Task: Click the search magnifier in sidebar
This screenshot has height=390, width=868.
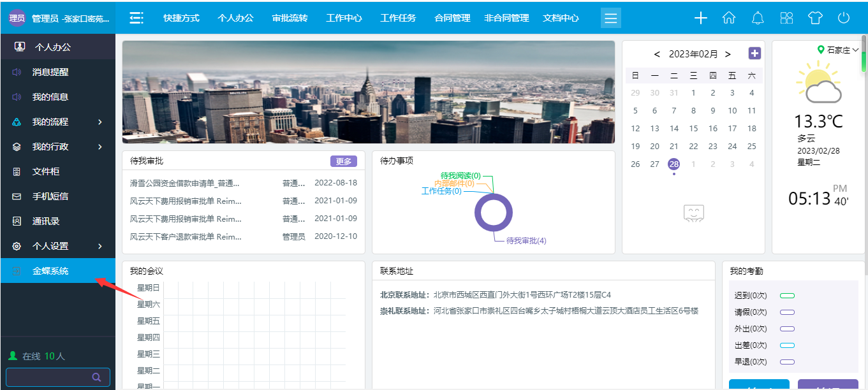Action: point(96,377)
